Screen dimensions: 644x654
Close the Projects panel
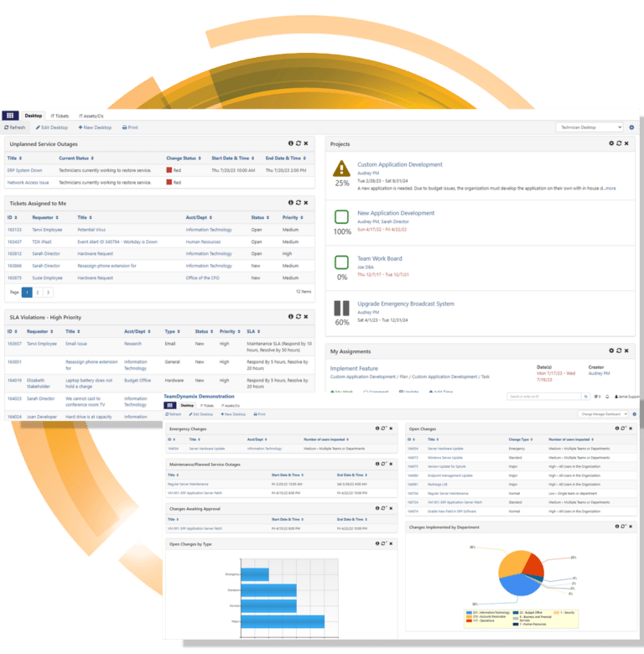click(x=626, y=144)
